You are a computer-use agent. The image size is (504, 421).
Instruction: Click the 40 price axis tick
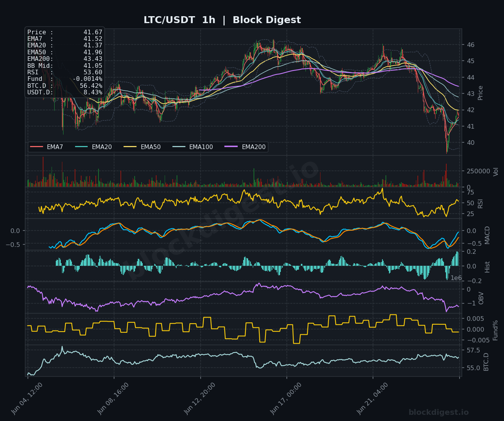[x=471, y=143]
